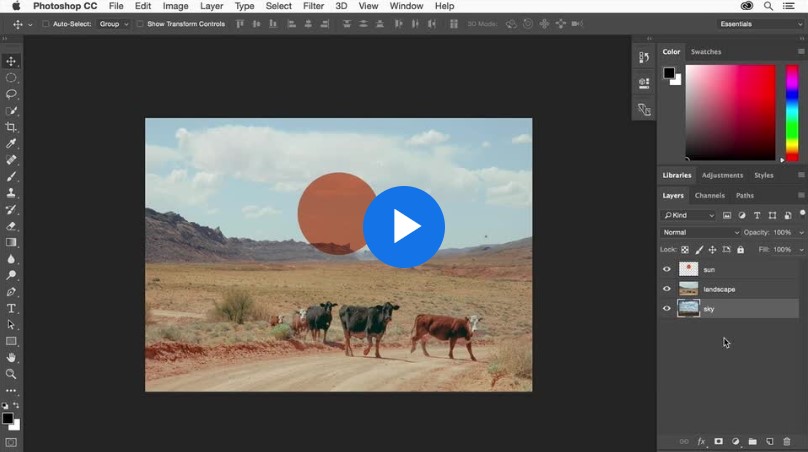Screen dimensions: 808x452
Task: Select the Quick Selection tool
Action: pos(11,111)
